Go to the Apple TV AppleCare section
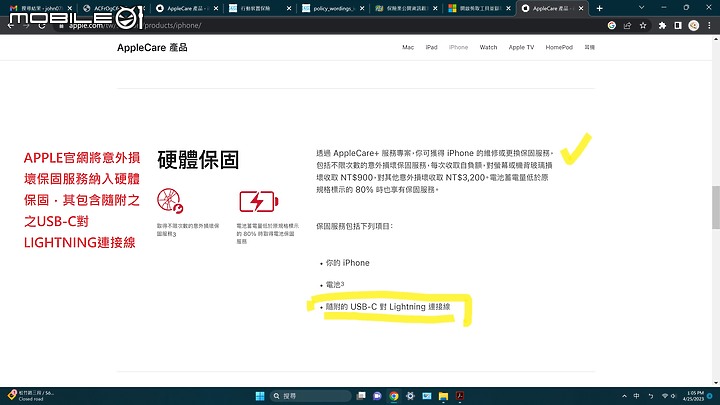The height and width of the screenshot is (405, 720). coord(521,47)
